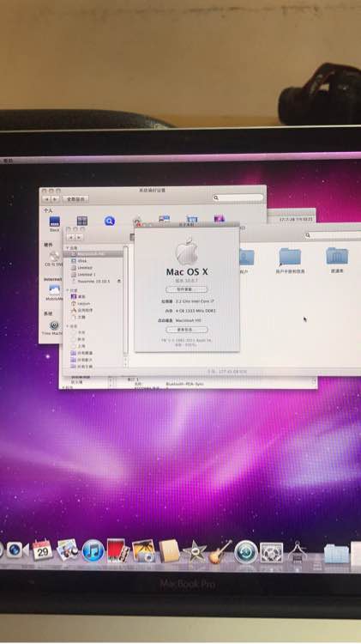Open Time Machine preference pane icon
The width and height of the screenshot is (361, 644).
click(54, 327)
